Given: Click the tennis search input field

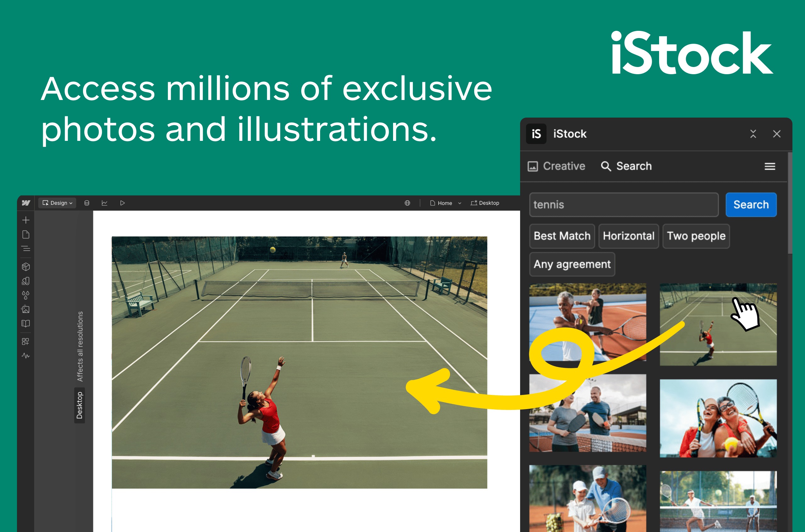Looking at the screenshot, I should 624,205.
